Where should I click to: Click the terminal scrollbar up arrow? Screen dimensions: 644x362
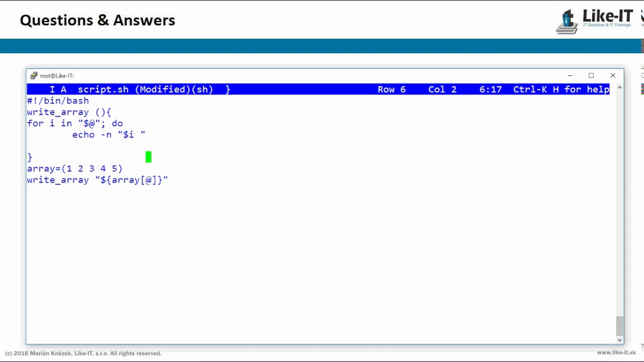619,88
